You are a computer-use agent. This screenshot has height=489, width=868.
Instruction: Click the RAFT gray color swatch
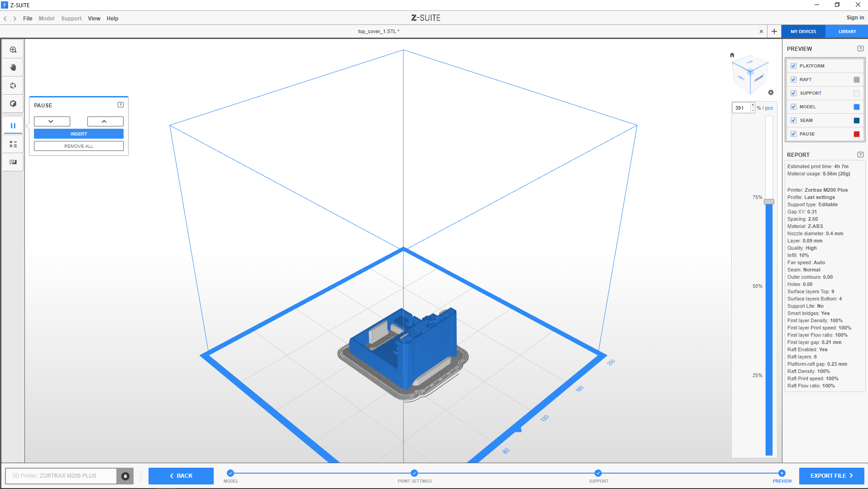click(x=856, y=79)
